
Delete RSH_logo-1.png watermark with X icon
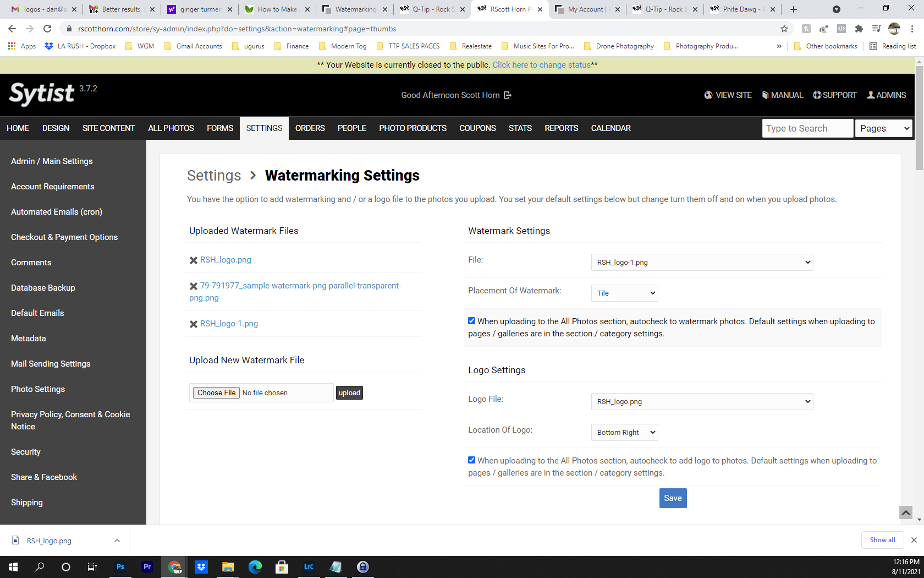click(194, 324)
